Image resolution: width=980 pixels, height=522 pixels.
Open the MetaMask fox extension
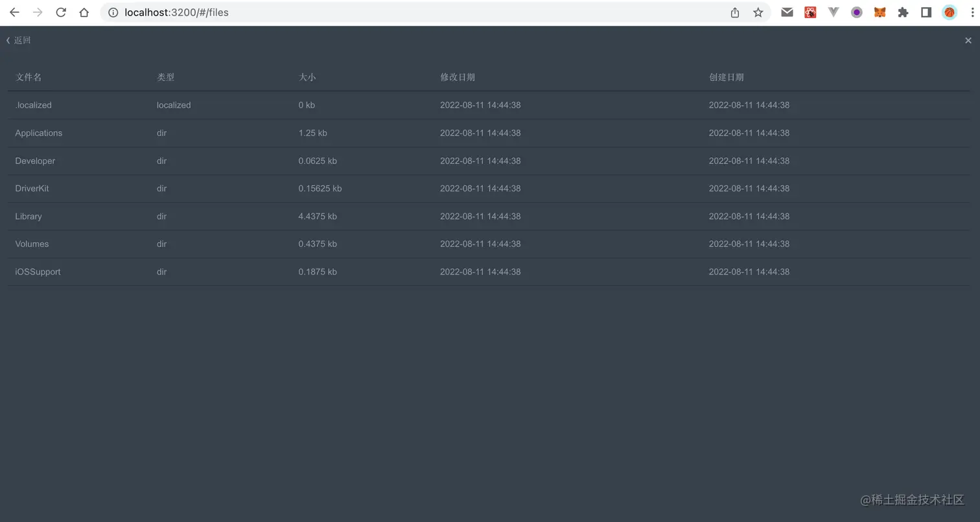(880, 12)
